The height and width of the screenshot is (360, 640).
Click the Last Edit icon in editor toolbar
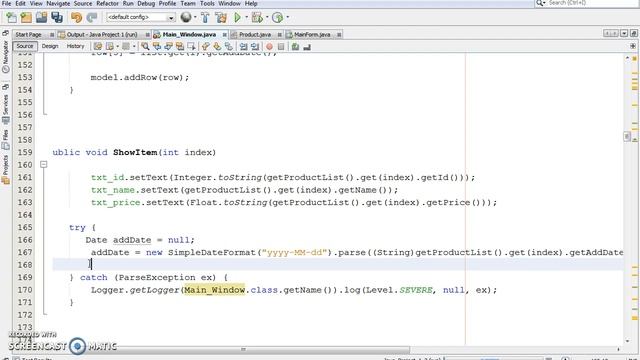point(98,47)
